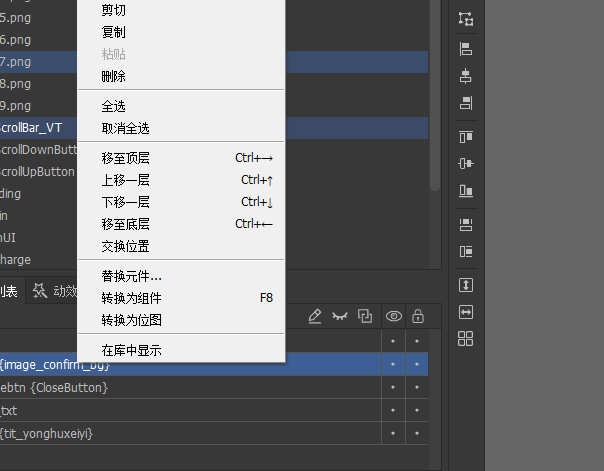Screen dimensions: 604x471
Task: Select the ScrollDownButton library item
Action: coord(39,149)
